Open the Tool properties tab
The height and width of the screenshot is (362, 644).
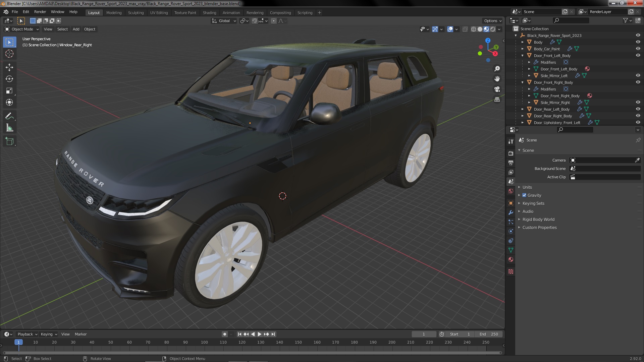coord(511,141)
